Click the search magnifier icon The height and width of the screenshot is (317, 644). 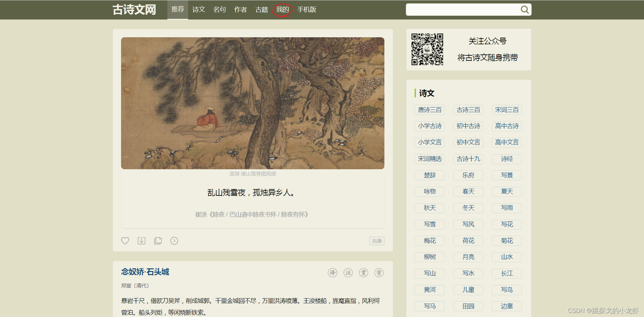click(x=525, y=10)
